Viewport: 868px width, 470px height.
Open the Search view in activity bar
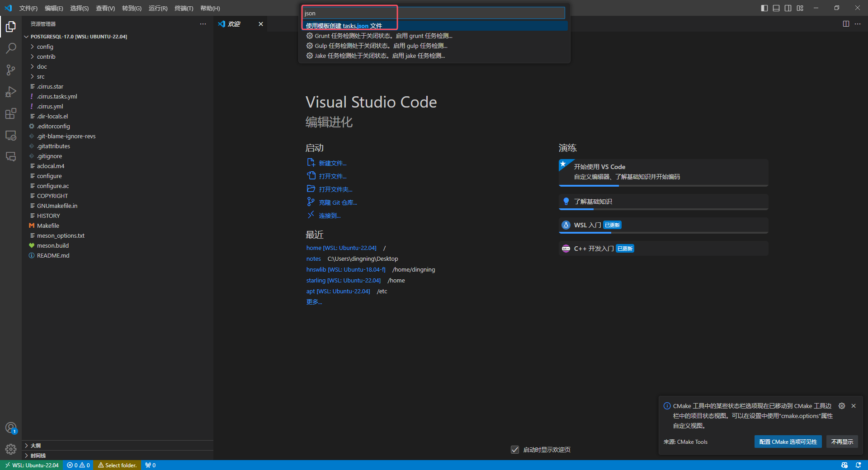click(11, 48)
